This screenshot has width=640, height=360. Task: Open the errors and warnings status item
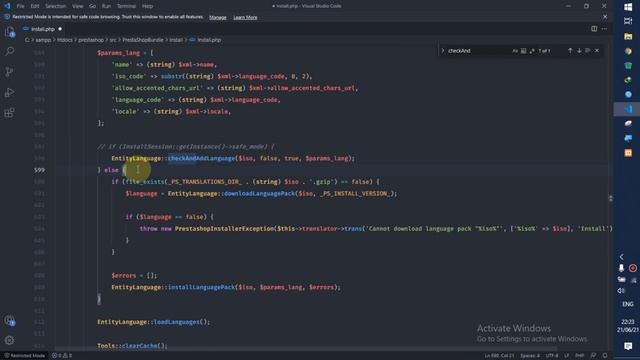coord(62,356)
